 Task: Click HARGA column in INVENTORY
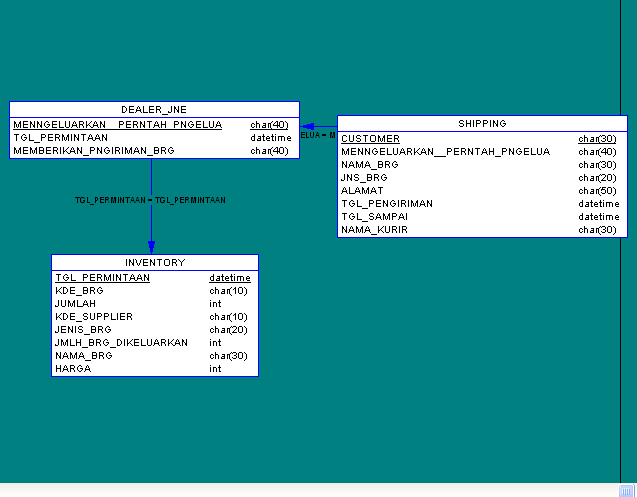tap(73, 369)
